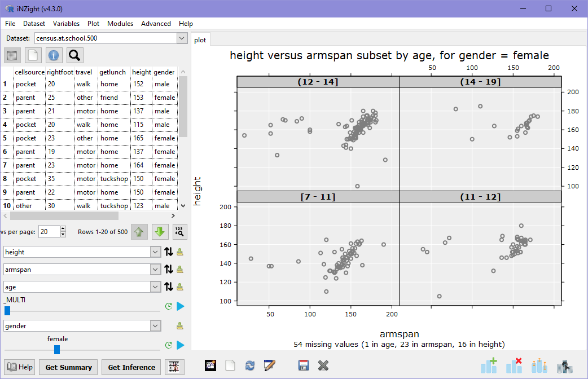
Task: Click the paintbrush icon beside the gender dropdown
Action: pyautogui.click(x=181, y=325)
